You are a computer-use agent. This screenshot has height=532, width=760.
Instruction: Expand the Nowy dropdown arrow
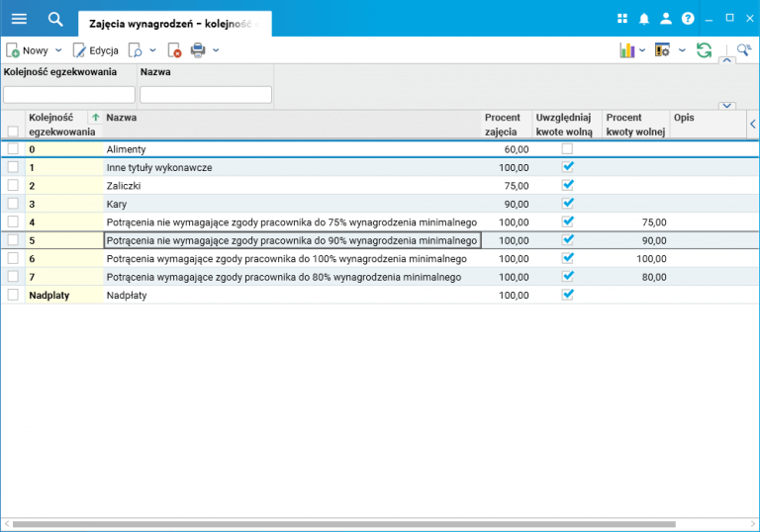click(58, 50)
